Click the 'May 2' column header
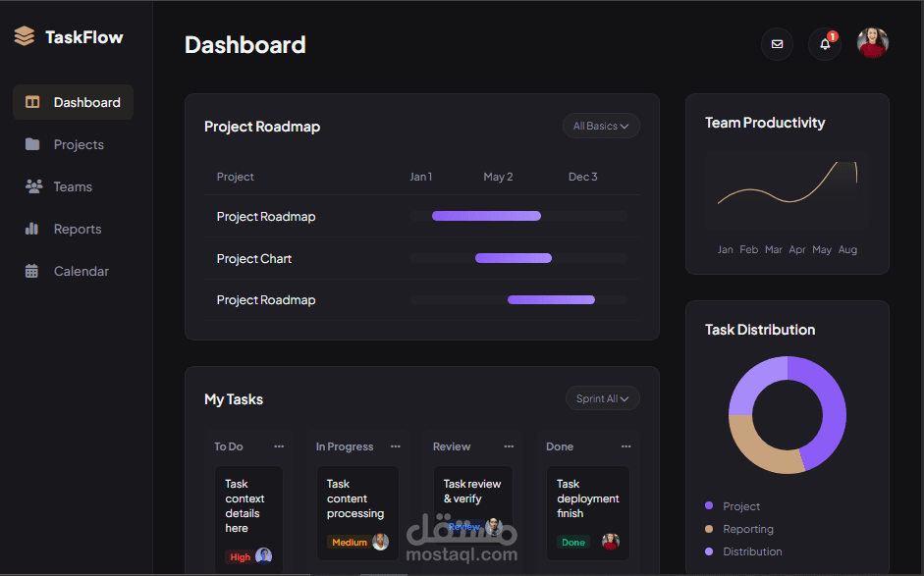The width and height of the screenshot is (924, 576). tap(498, 177)
